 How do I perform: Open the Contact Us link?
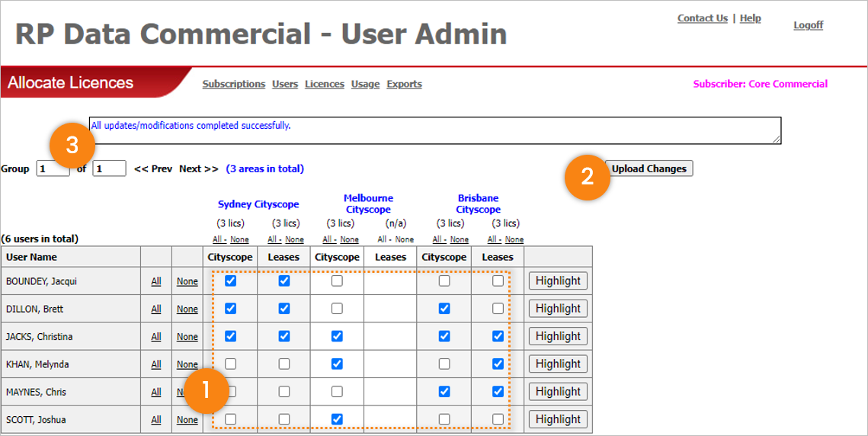coord(703,18)
